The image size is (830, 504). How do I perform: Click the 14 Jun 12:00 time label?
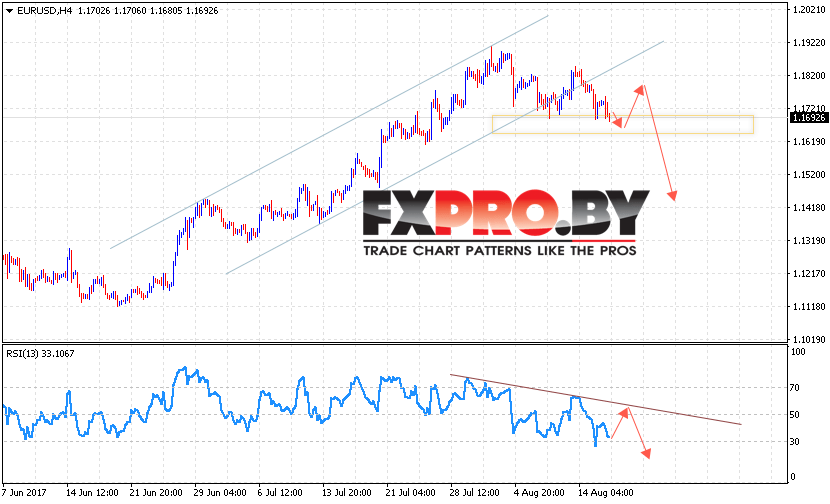click(93, 493)
